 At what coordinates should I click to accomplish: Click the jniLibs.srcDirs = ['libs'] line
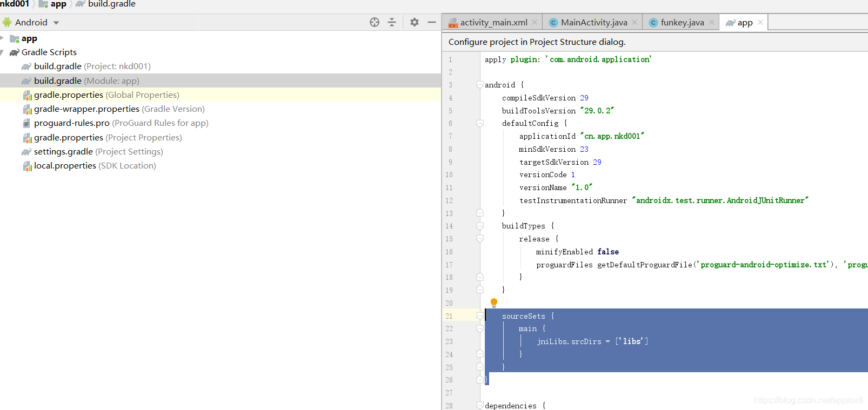pyautogui.click(x=592, y=341)
